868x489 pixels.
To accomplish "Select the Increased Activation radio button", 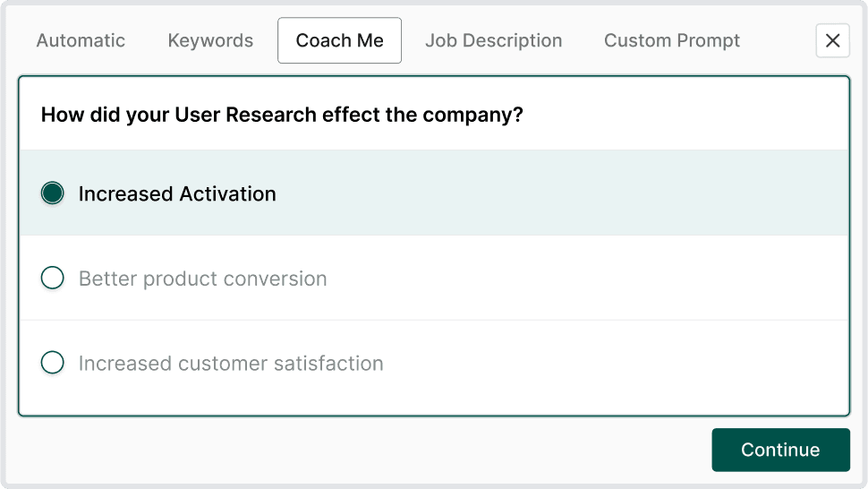I will pos(53,193).
